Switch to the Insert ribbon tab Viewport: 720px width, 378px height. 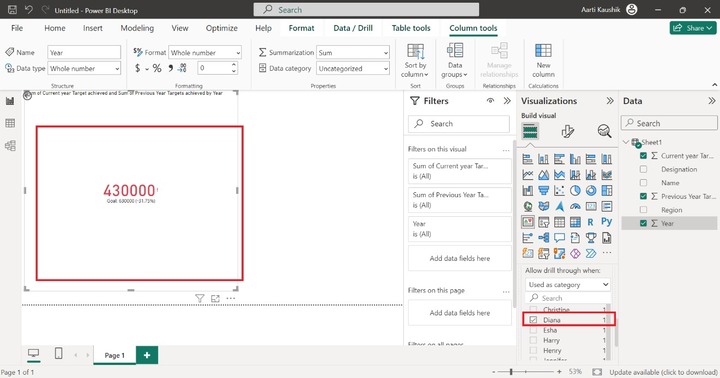coord(93,28)
